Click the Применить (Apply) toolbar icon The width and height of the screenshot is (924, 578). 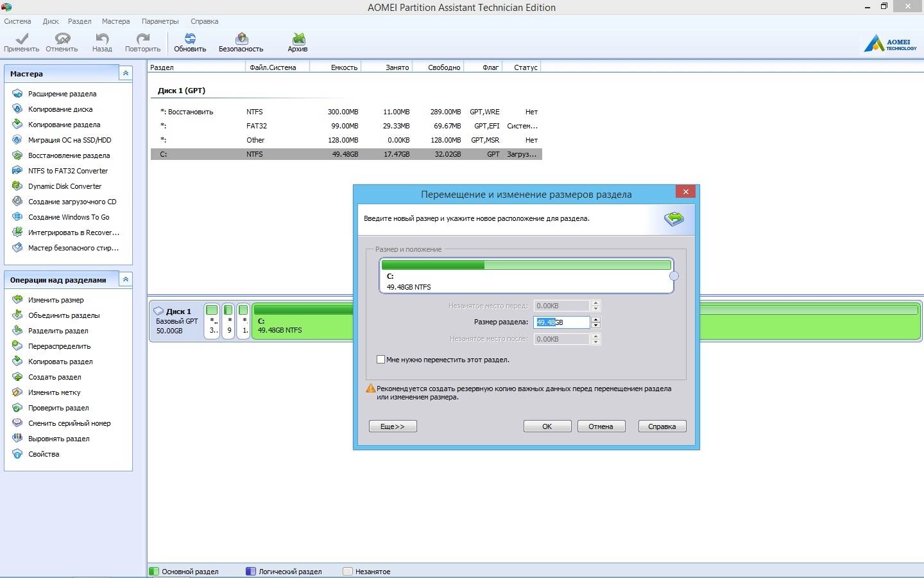tap(21, 42)
